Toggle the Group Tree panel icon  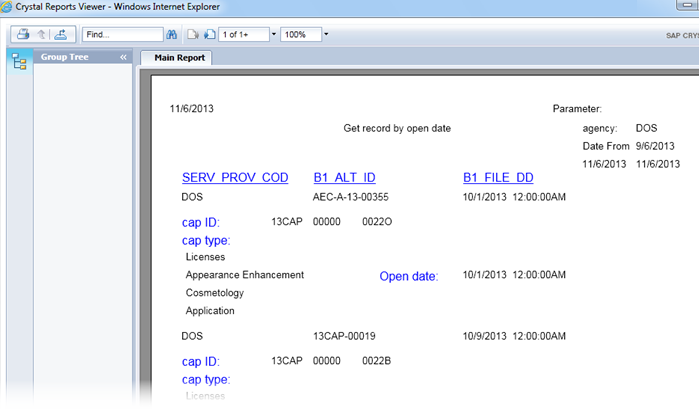(x=18, y=62)
